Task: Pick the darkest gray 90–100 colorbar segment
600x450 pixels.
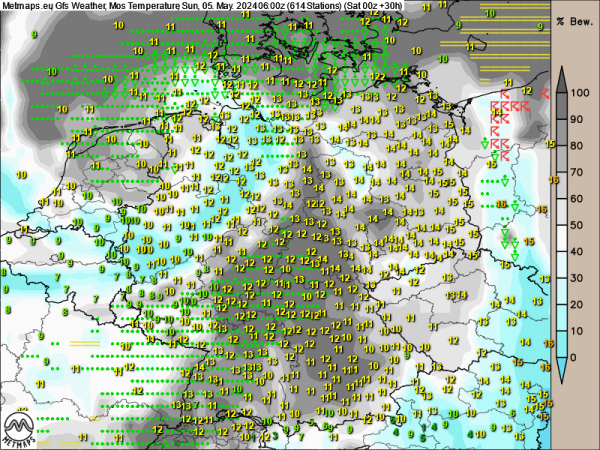Action: tap(564, 106)
